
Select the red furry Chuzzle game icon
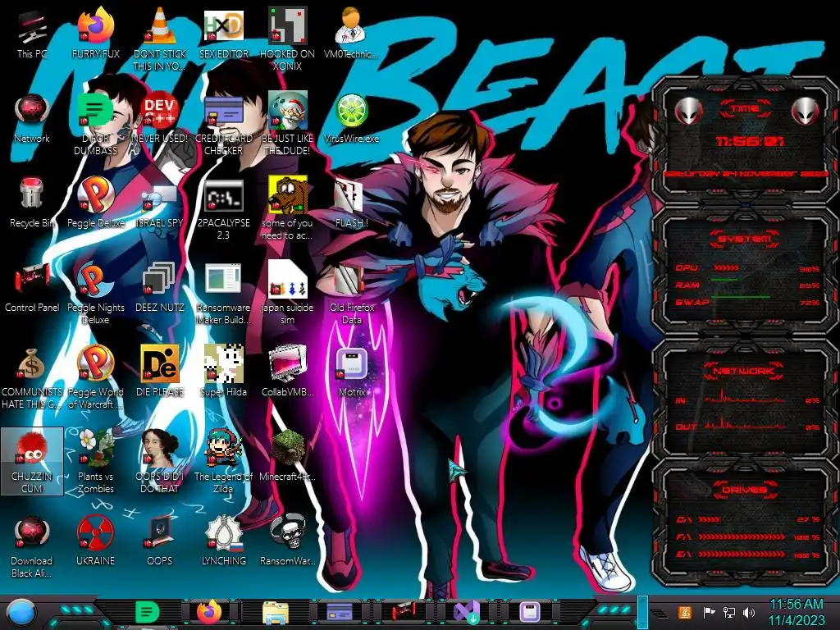32,463
